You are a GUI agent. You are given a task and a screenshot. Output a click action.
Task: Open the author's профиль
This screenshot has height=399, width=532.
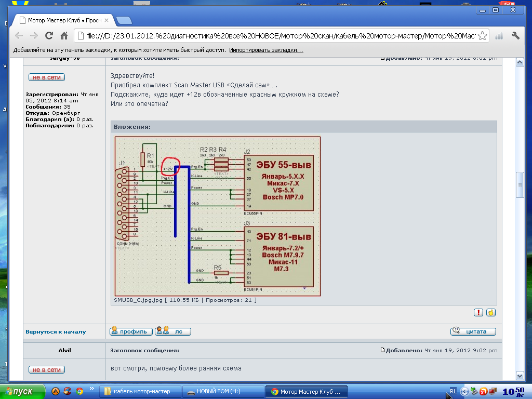131,331
